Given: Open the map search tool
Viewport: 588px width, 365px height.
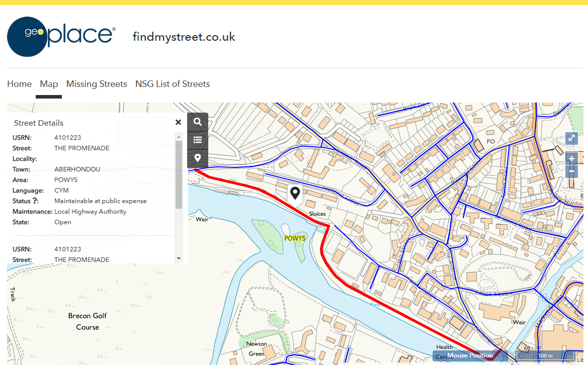Looking at the screenshot, I should tap(198, 122).
